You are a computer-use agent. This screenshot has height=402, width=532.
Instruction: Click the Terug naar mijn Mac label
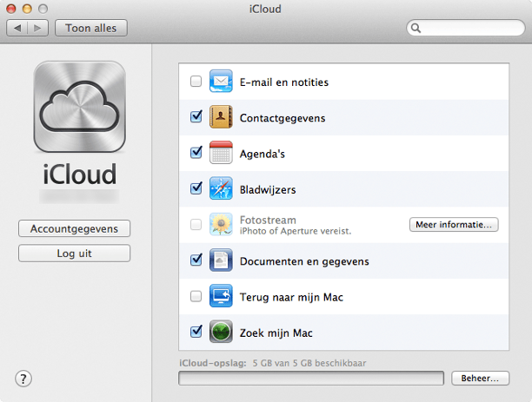click(x=291, y=297)
